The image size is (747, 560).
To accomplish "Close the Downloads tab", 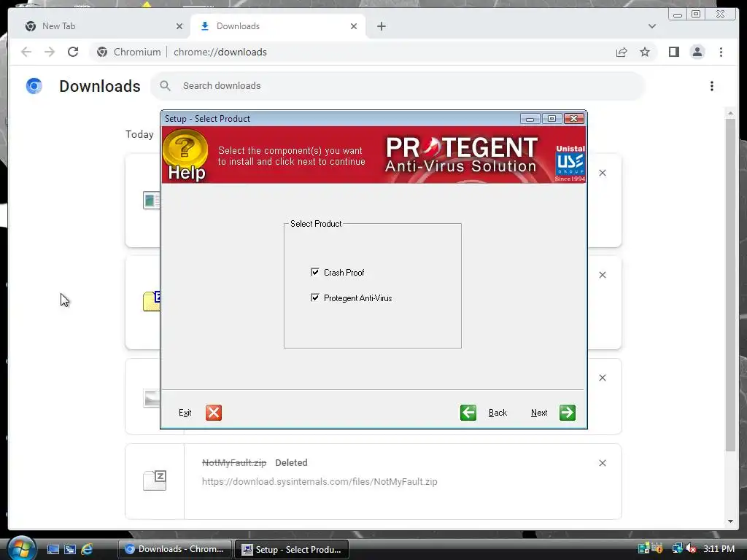I will coord(354,26).
